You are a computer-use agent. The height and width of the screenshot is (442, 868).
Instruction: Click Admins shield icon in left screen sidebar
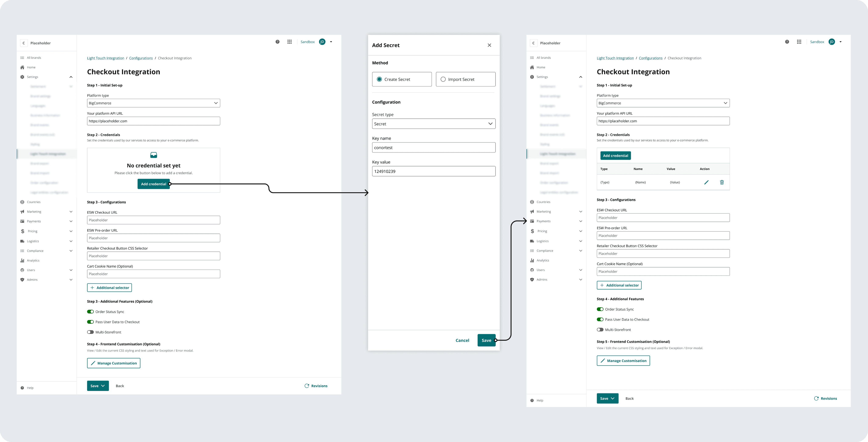[x=22, y=279]
